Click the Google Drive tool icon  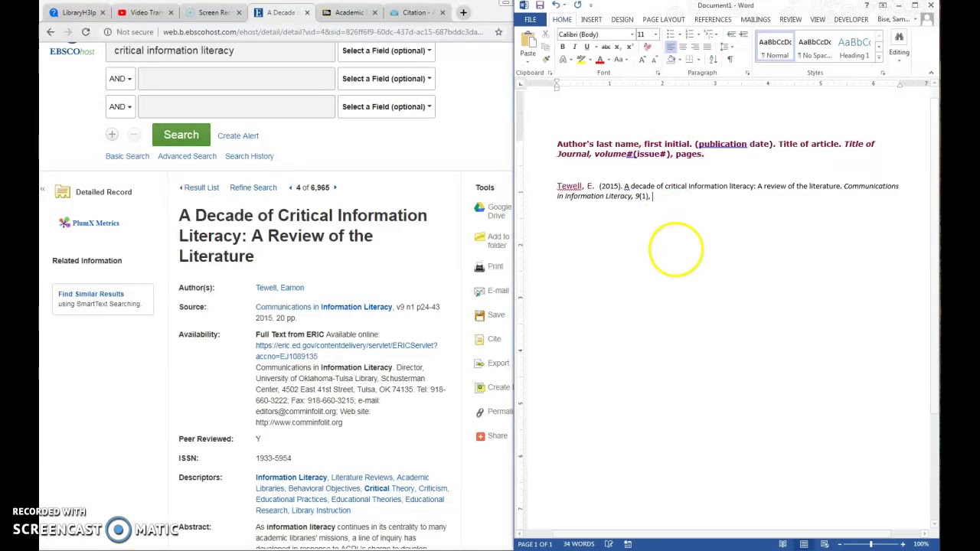[x=479, y=207]
